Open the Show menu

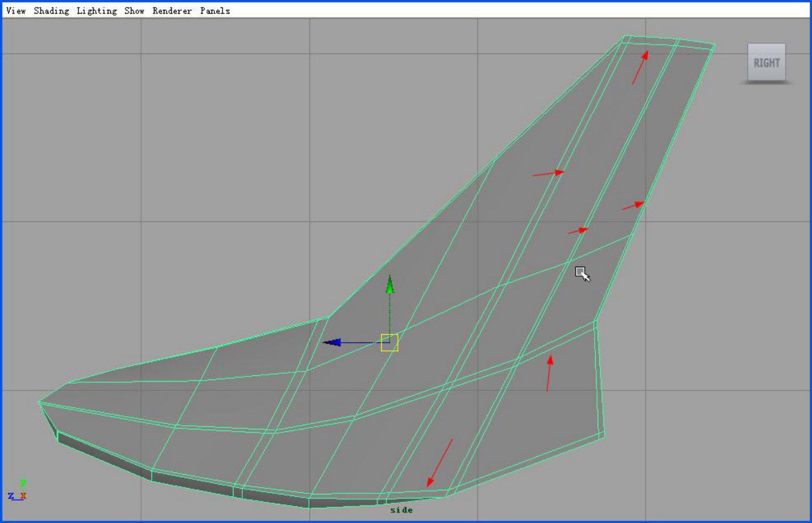click(x=134, y=11)
